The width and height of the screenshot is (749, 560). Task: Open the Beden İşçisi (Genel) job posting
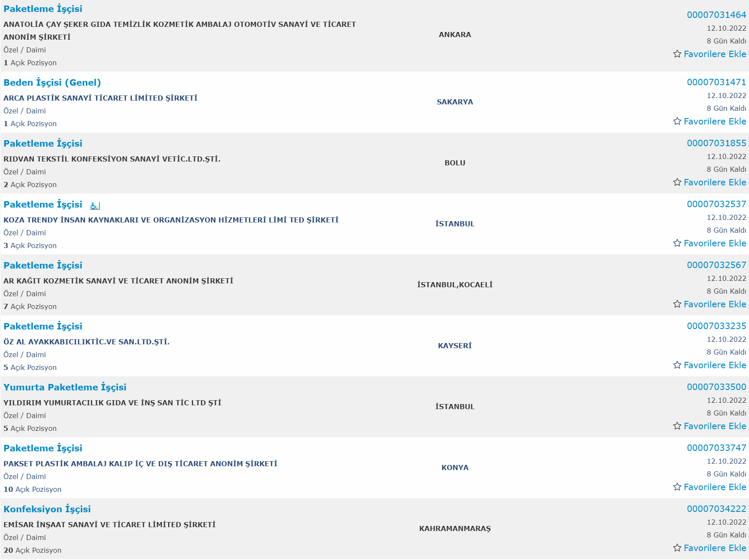tap(52, 82)
